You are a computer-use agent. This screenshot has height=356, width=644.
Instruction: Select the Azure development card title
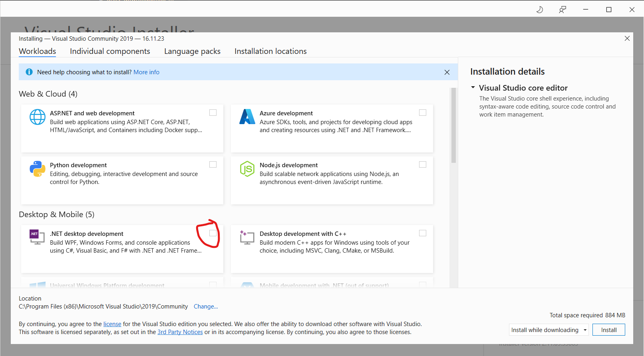286,113
